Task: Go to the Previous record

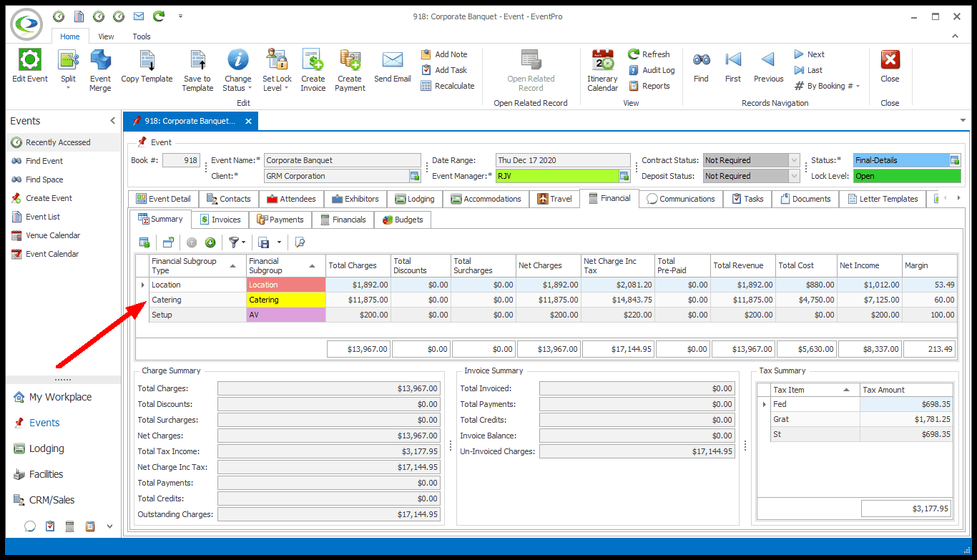Action: coord(768,66)
